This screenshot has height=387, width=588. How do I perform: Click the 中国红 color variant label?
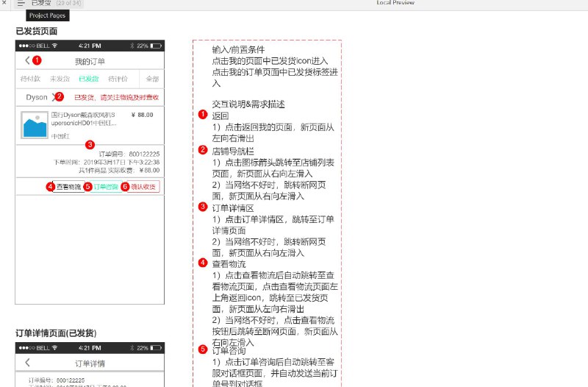60,136
